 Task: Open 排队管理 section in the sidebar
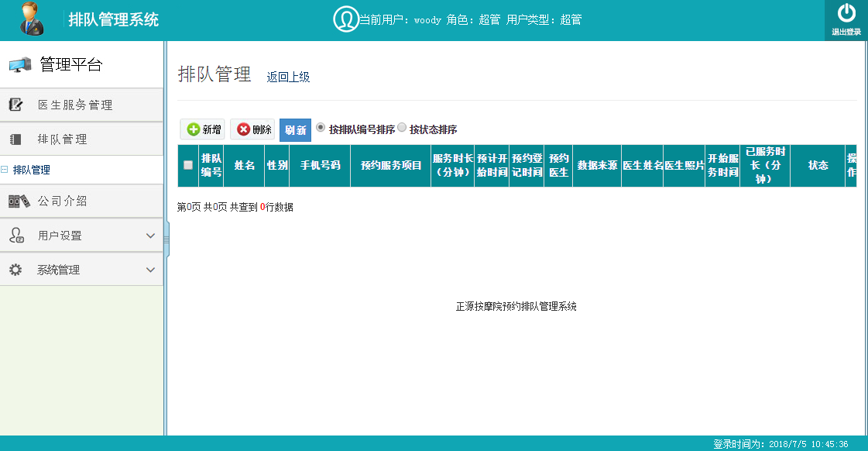point(62,139)
